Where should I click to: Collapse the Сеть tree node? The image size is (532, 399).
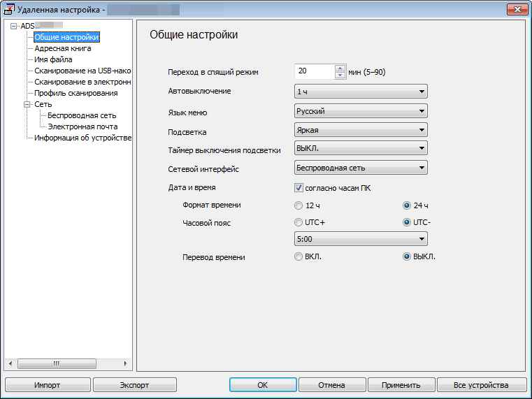(27, 104)
